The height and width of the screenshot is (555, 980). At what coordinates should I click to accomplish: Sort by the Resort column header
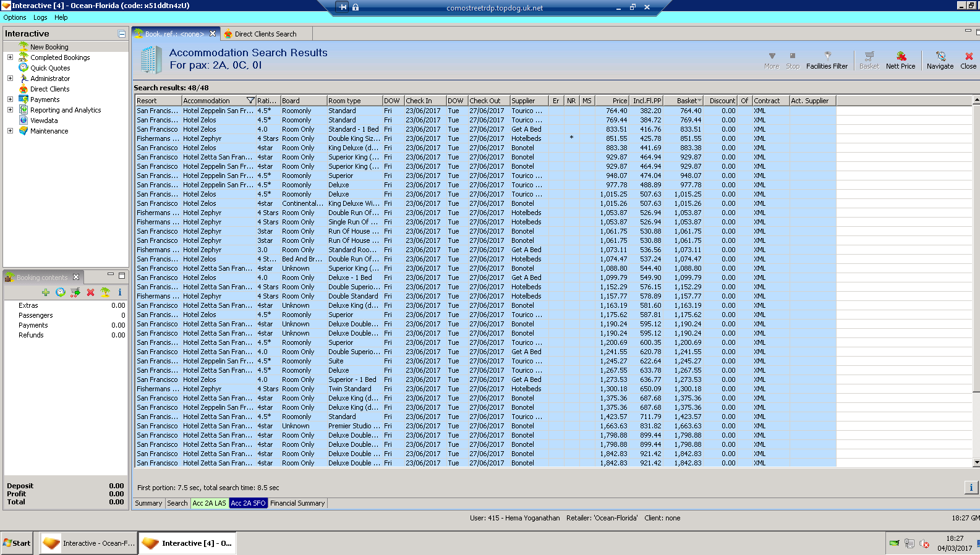(x=158, y=101)
